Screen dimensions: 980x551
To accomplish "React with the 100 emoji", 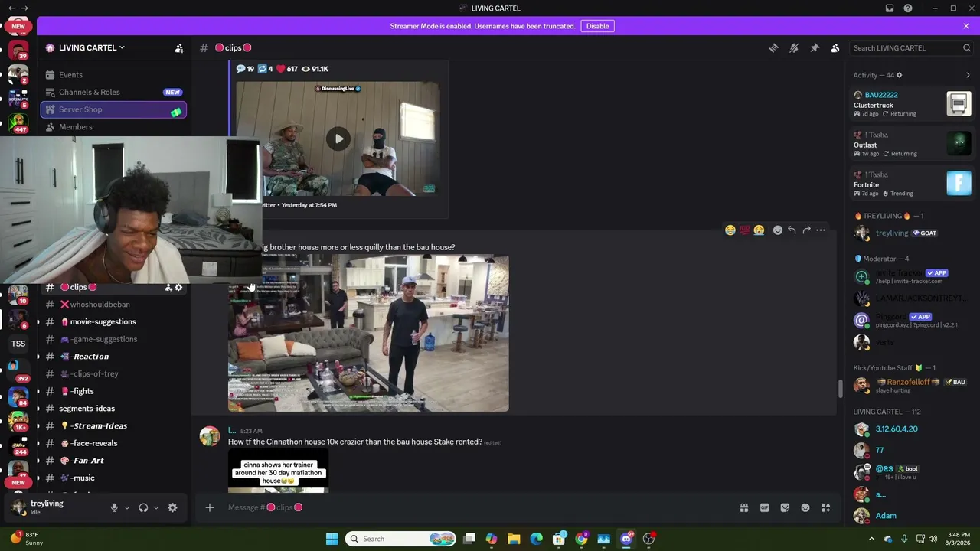I will 744,230.
